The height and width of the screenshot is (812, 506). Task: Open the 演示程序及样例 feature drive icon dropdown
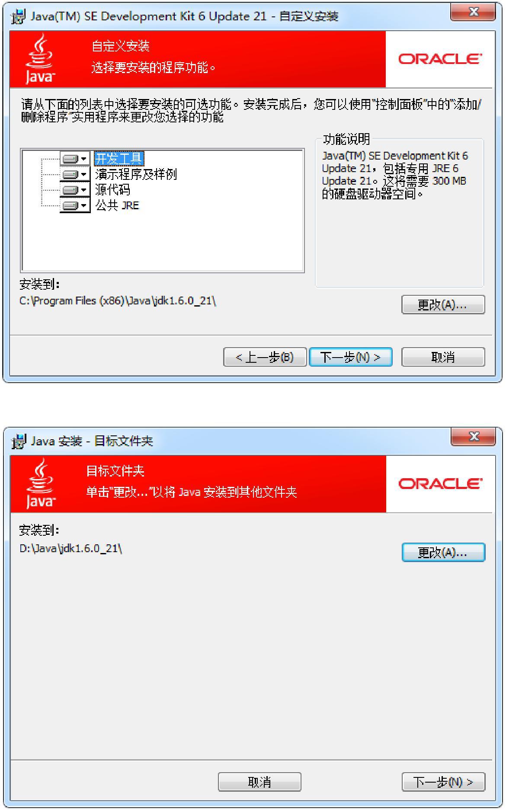(x=75, y=174)
